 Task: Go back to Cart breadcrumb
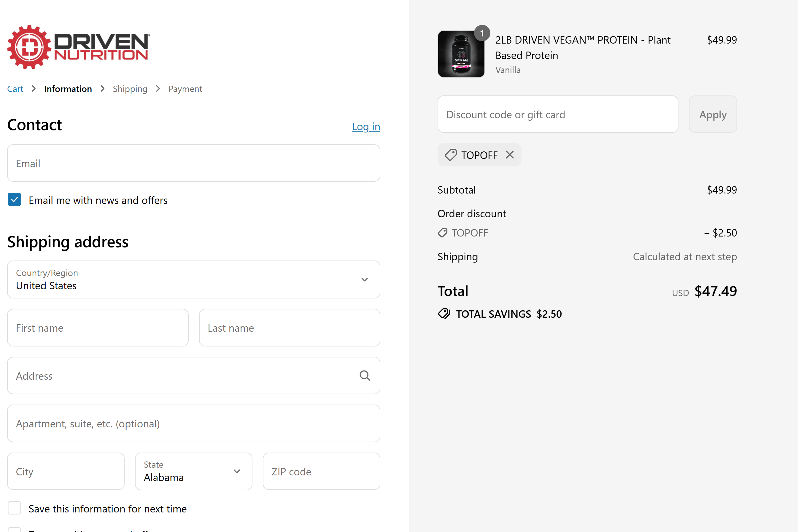[15, 89]
